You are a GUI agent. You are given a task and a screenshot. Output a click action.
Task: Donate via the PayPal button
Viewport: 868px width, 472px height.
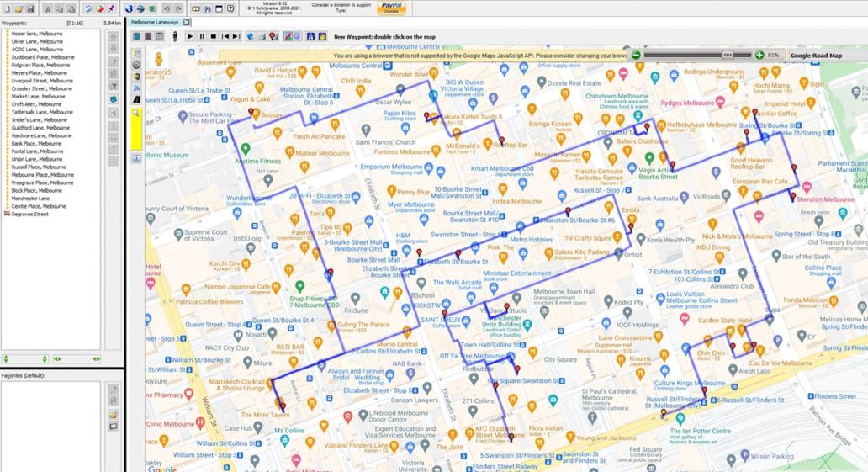(x=392, y=8)
